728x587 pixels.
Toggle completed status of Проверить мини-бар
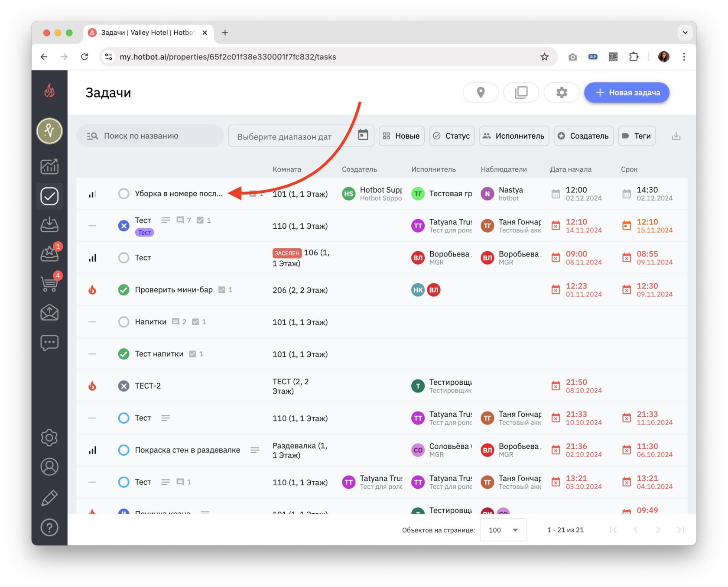123,290
